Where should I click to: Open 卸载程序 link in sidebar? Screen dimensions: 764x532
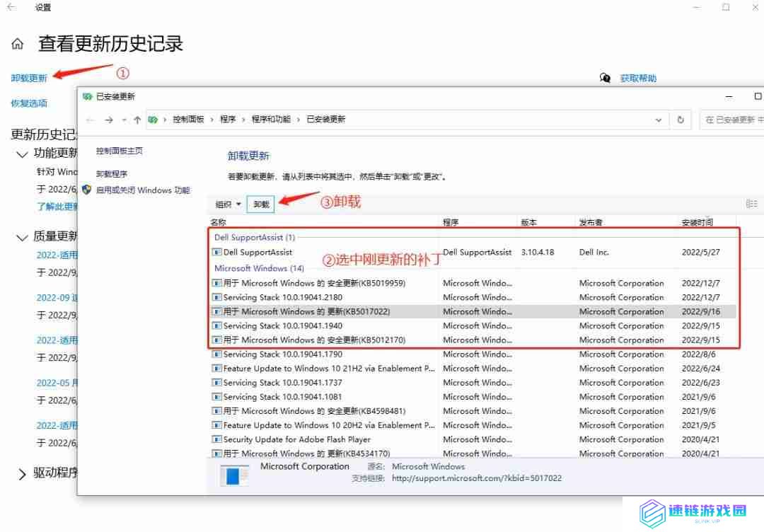tap(112, 174)
